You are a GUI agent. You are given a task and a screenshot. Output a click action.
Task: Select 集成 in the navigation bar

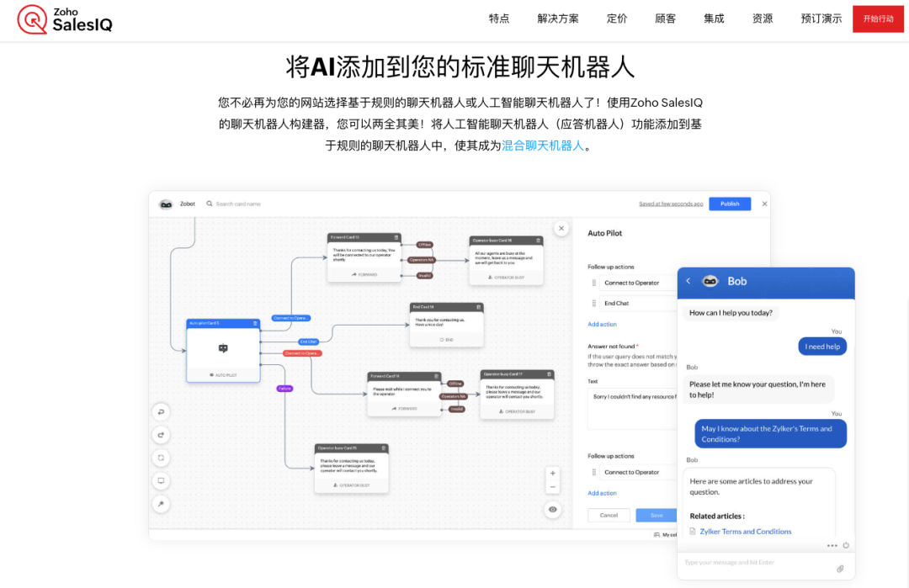click(715, 19)
